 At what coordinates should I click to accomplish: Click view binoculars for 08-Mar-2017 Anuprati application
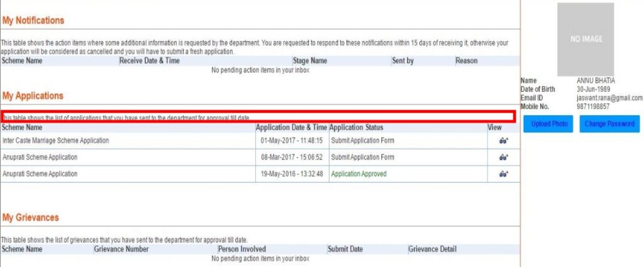(x=503, y=157)
